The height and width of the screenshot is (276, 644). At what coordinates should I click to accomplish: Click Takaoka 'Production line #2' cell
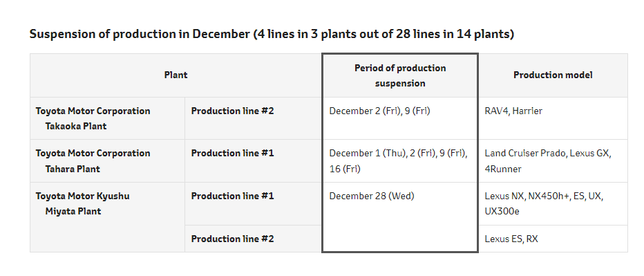click(x=254, y=118)
